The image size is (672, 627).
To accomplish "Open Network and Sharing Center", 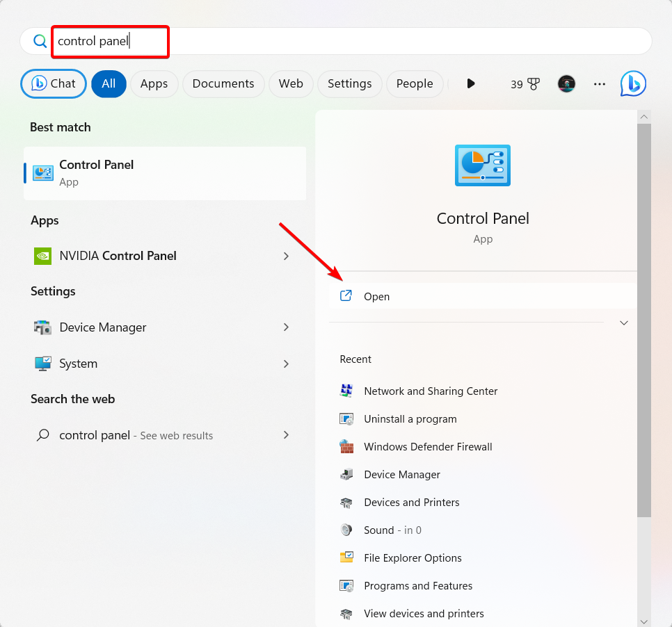I will (431, 391).
